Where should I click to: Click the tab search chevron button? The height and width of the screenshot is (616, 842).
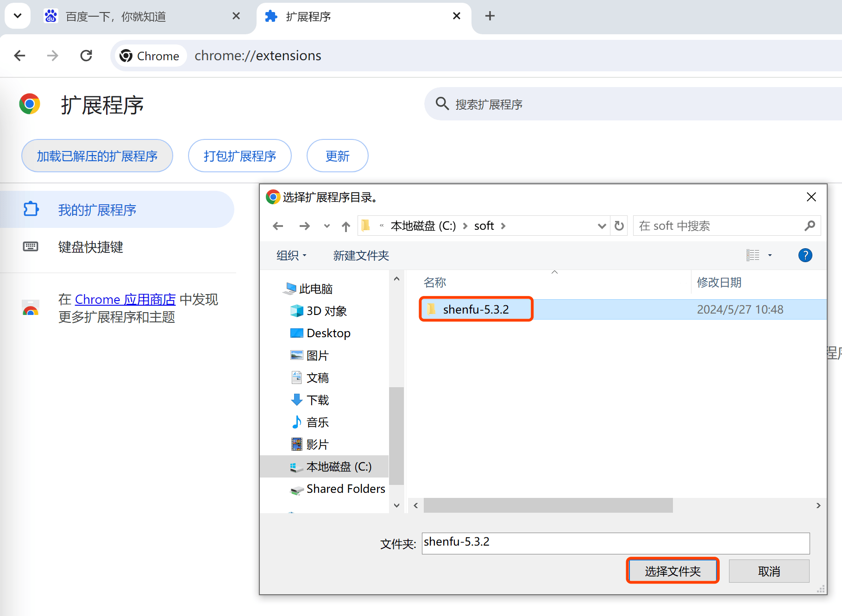[18, 16]
